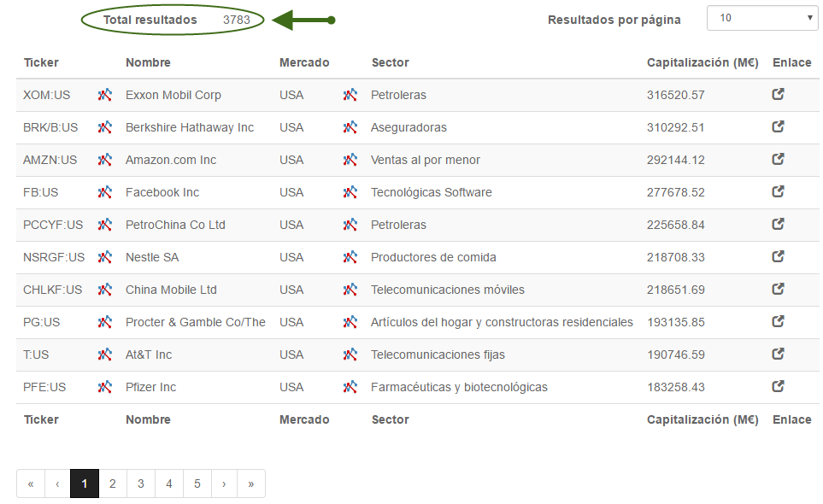Open the Resultados por página dropdown
823x504 pixels.
tap(762, 18)
